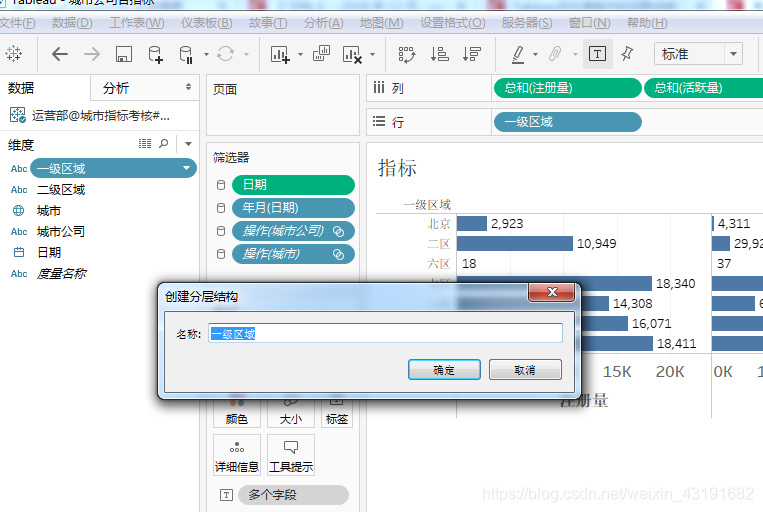Open the 一级区域 field pill dropdown arrow

coord(186,168)
